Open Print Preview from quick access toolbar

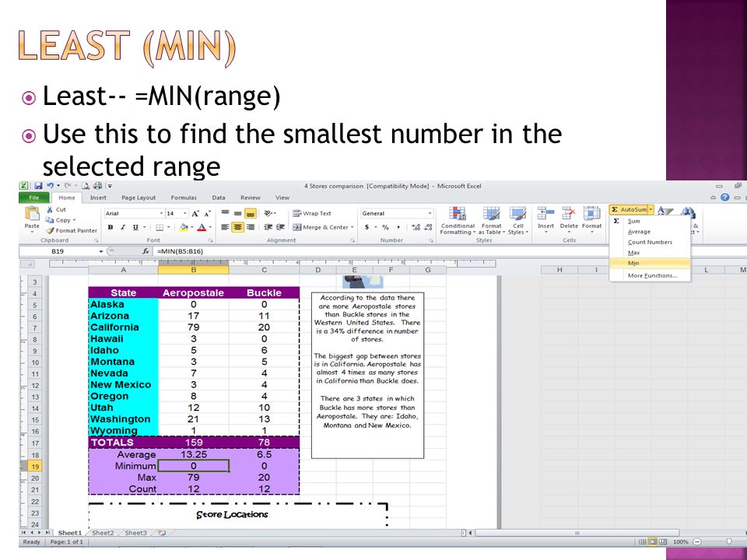tap(86, 186)
